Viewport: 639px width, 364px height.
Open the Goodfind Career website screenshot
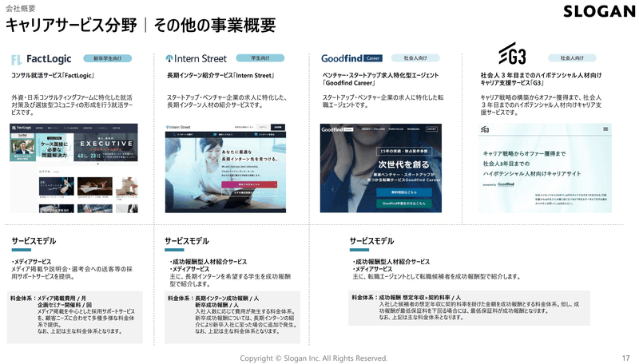tap(381, 168)
